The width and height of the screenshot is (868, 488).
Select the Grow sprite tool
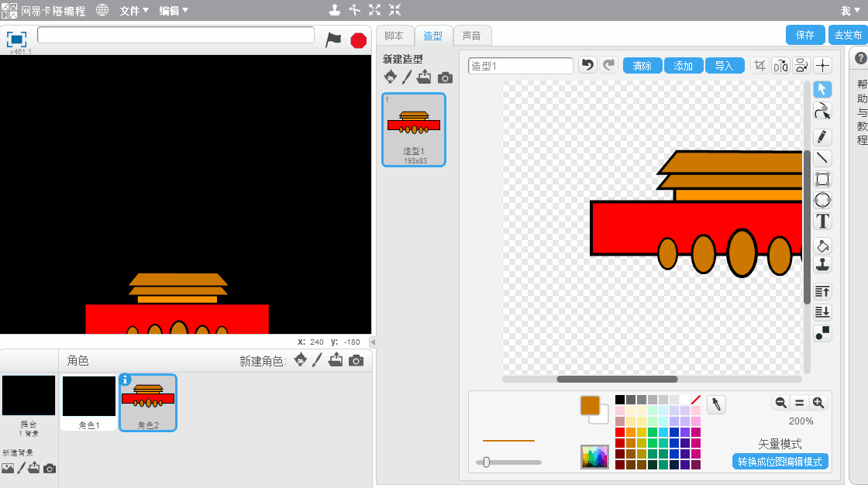375,10
